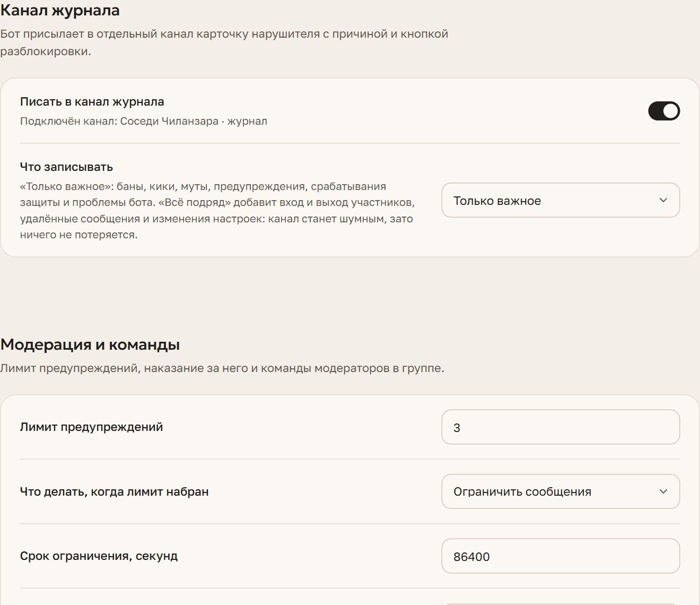Click the 'Срок ограничения, секунд' input field
This screenshot has width=700, height=605.
coord(561,556)
